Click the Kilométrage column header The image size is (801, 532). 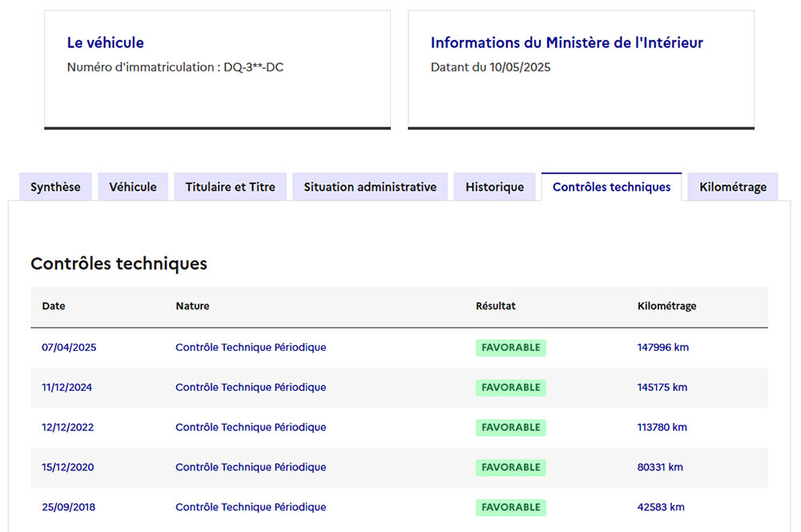click(x=666, y=306)
